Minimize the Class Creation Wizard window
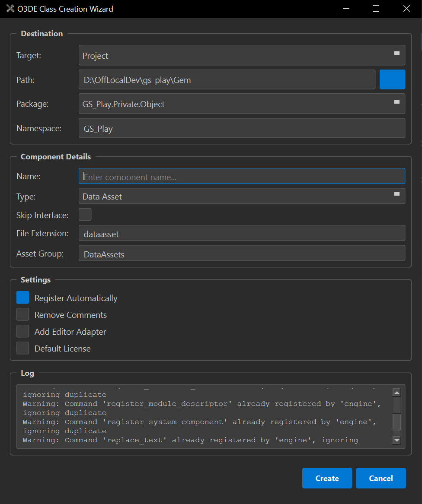This screenshot has height=504, width=422. [345, 8]
